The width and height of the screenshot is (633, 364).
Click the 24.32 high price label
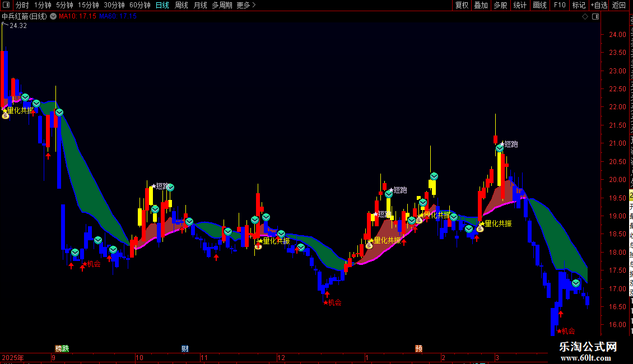click(18, 26)
